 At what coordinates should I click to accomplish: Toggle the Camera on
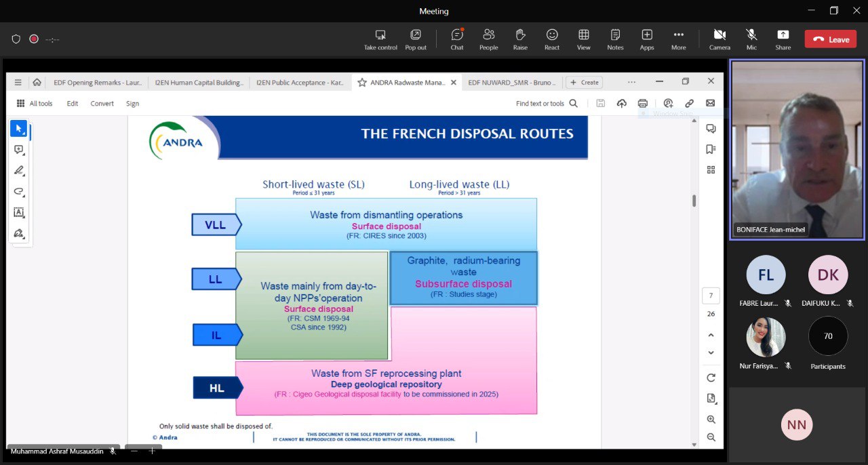[x=719, y=39]
